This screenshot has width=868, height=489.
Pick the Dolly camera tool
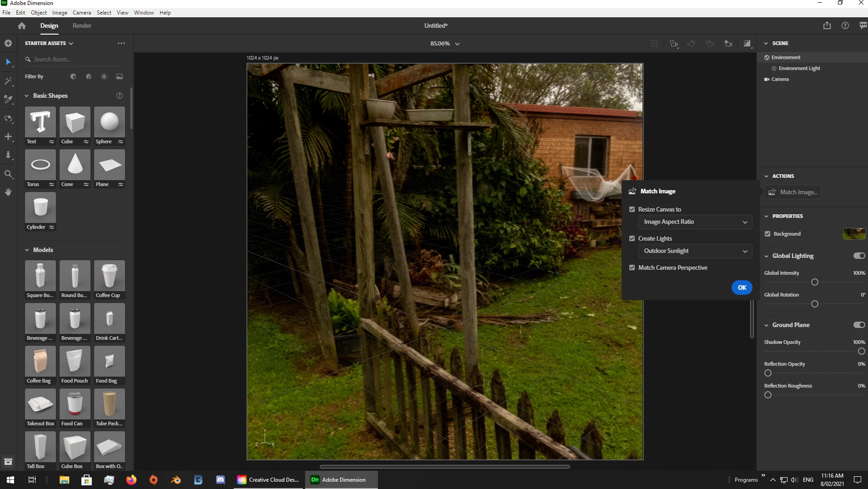pos(8,155)
